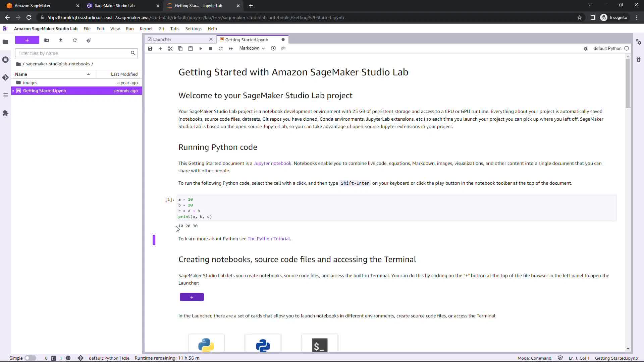Toggle Simple interface mode switch
Screen dimensions: 644x362
click(x=30, y=358)
